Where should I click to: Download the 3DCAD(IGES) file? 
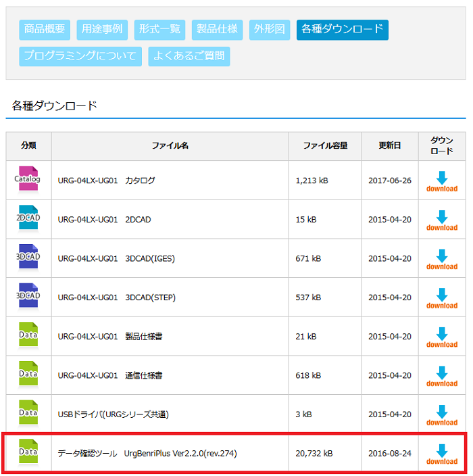(442, 260)
